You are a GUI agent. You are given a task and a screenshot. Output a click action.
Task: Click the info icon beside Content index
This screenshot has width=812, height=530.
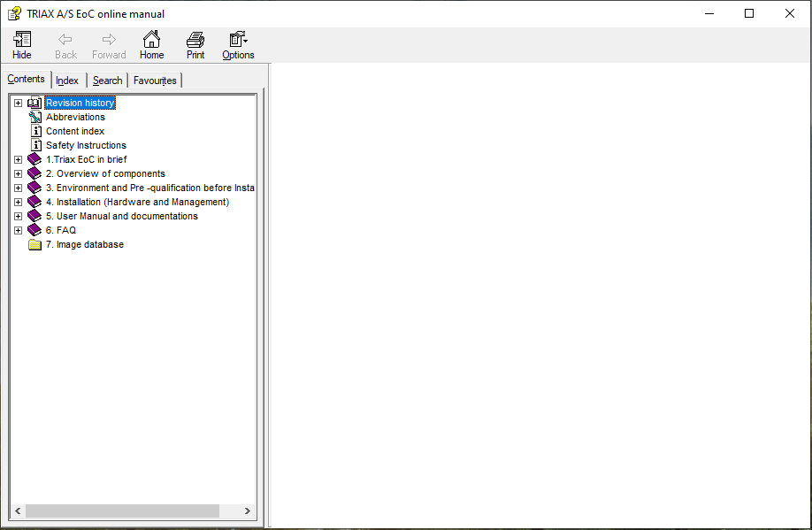click(x=36, y=131)
